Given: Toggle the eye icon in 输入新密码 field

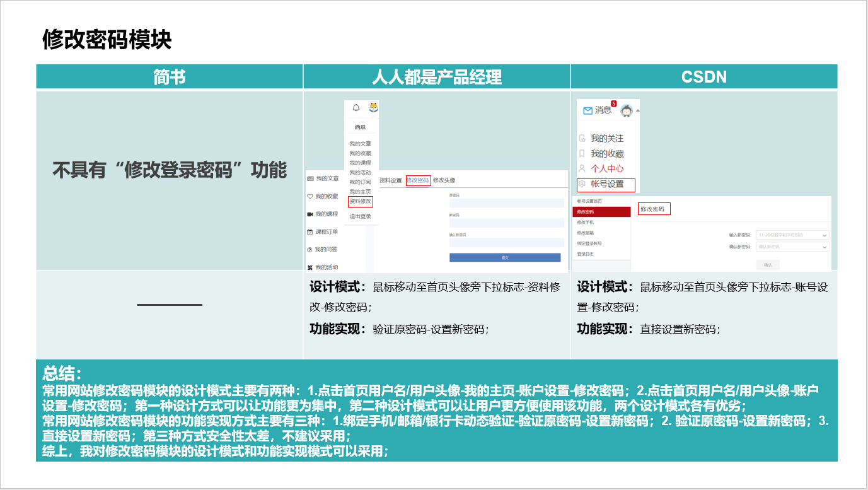Looking at the screenshot, I should 825,236.
